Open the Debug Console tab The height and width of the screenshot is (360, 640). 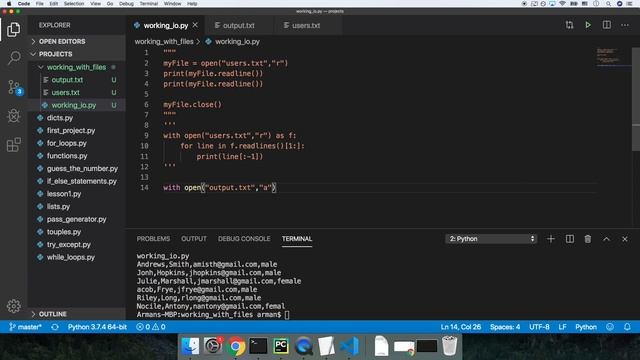click(x=244, y=239)
